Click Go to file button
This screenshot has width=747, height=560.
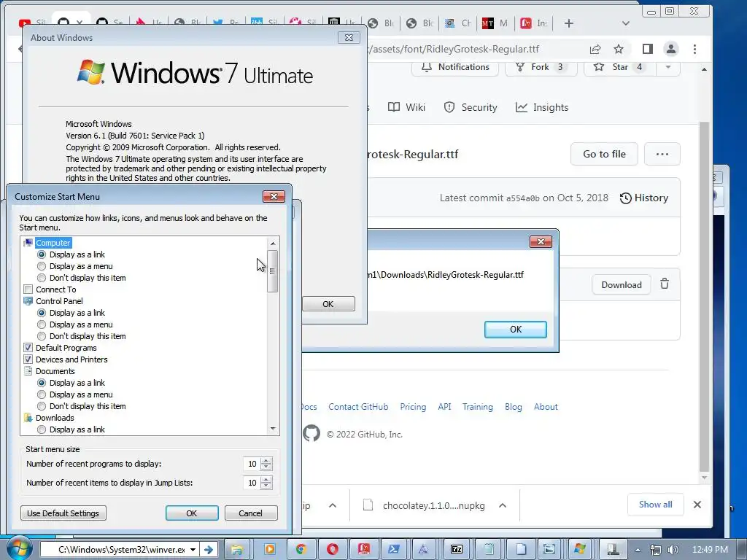tap(604, 154)
